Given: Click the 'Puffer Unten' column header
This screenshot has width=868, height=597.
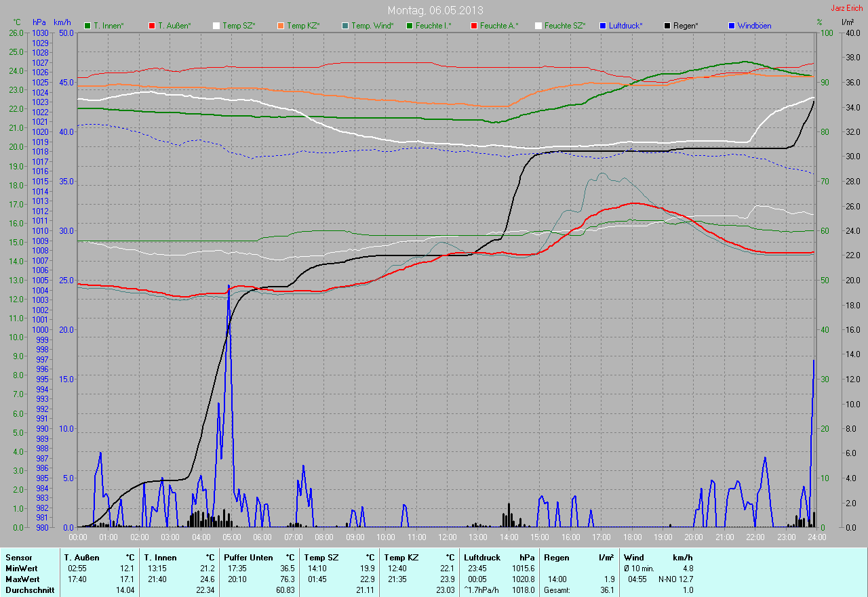Looking at the screenshot, I should click(248, 558).
